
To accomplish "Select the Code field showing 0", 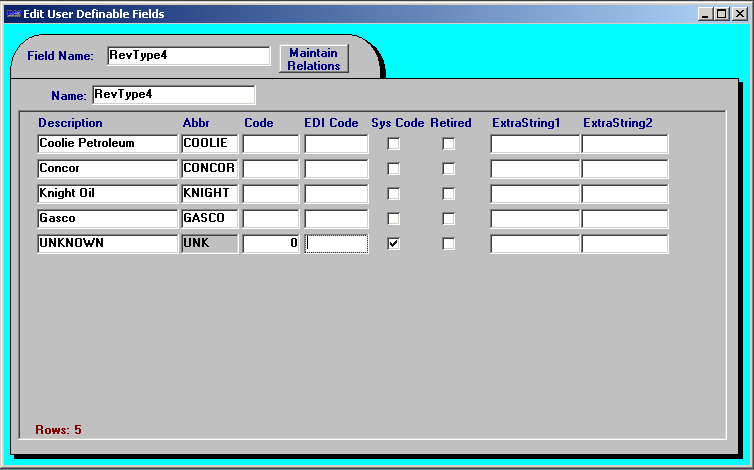I will point(271,243).
